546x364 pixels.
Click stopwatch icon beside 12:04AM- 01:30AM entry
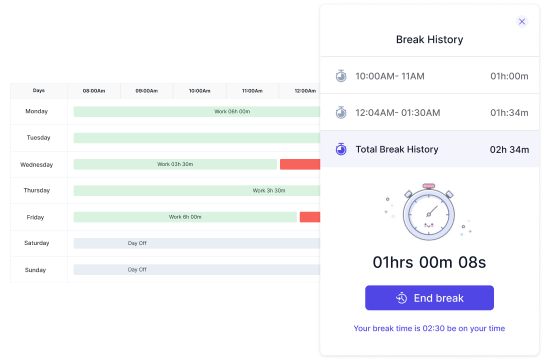pyautogui.click(x=341, y=113)
